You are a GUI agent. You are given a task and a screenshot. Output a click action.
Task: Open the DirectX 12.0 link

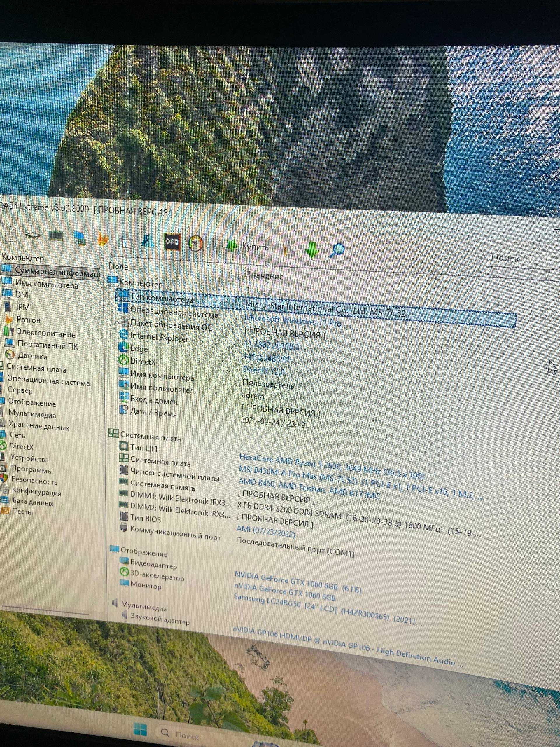coord(264,371)
